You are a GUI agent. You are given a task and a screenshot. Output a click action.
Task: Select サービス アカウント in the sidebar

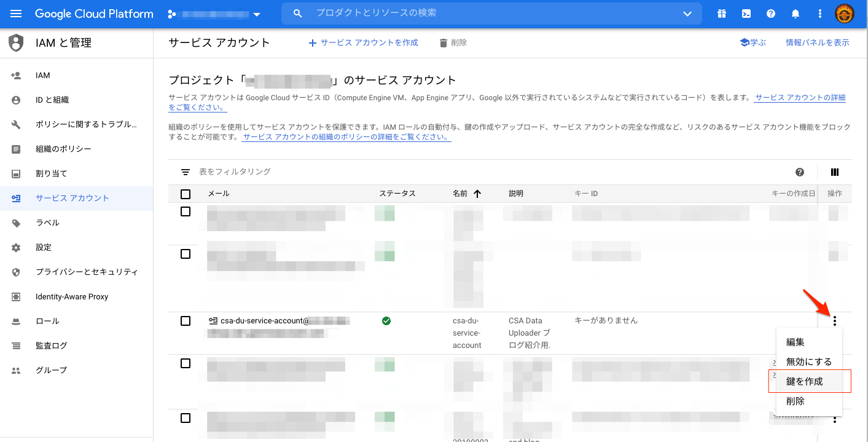[76, 198]
